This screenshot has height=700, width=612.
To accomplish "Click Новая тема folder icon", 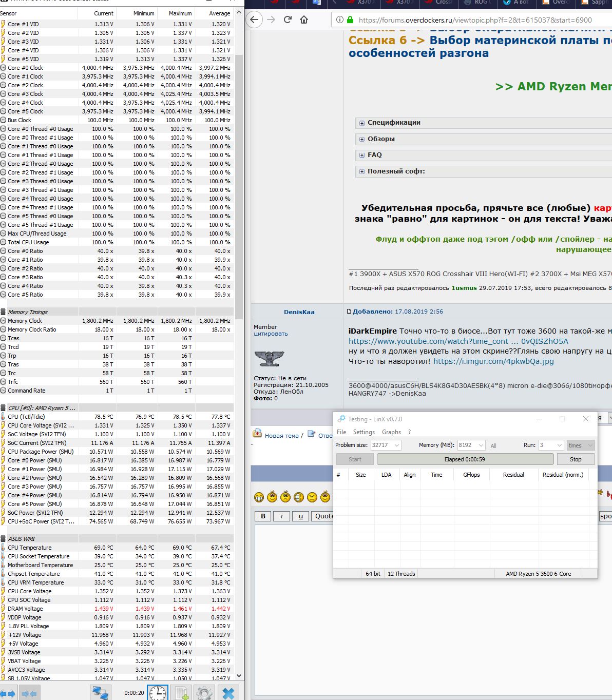I will coord(257,434).
